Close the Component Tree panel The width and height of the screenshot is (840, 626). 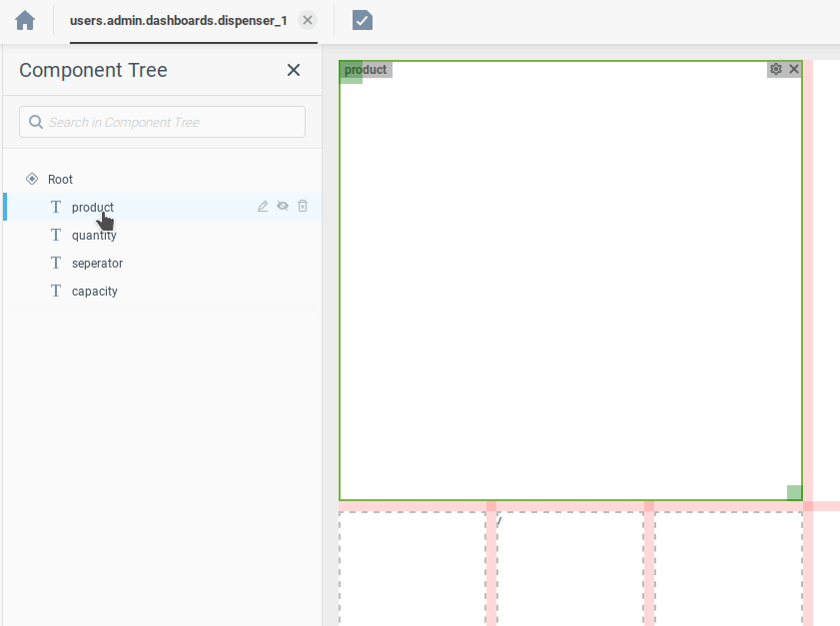point(294,70)
